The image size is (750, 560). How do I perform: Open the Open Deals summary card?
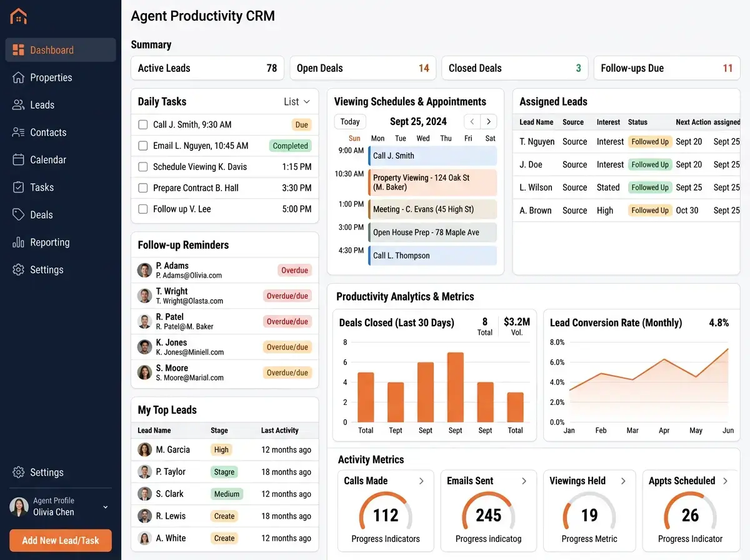point(362,68)
